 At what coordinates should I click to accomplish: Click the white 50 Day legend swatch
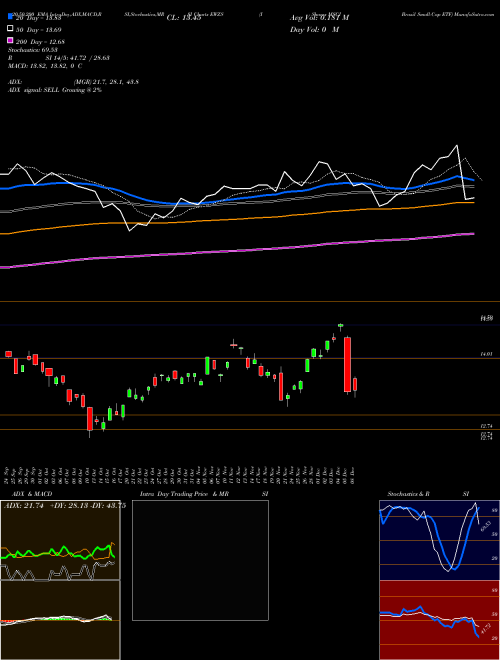click(10, 29)
